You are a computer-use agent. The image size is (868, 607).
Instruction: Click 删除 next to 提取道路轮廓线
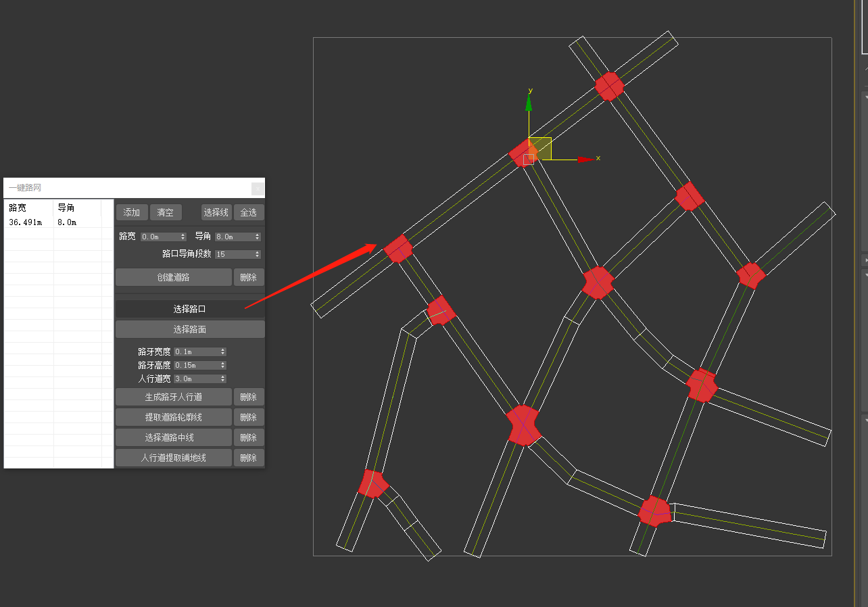249,417
